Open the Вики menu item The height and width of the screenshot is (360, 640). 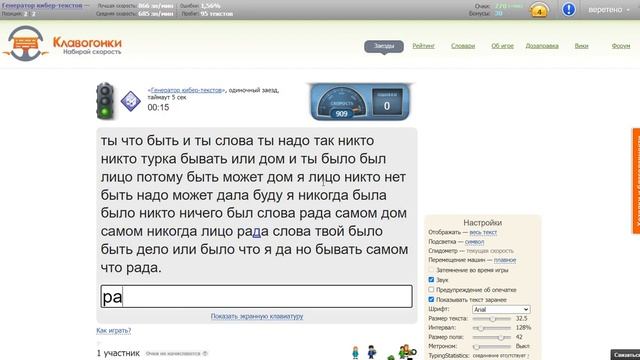pyautogui.click(x=581, y=46)
